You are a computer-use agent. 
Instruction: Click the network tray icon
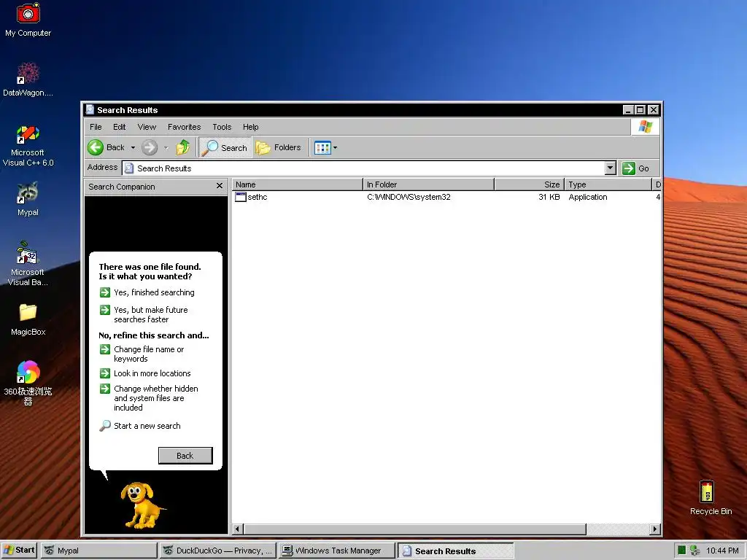click(x=695, y=551)
